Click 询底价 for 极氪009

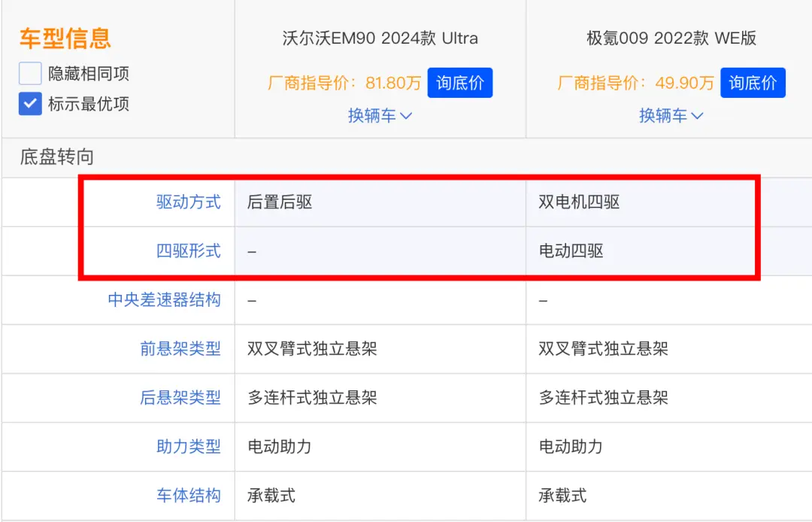[x=753, y=82]
